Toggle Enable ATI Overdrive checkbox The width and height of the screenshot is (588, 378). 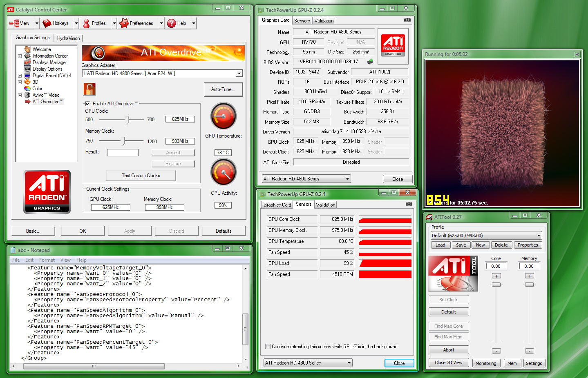(x=87, y=104)
